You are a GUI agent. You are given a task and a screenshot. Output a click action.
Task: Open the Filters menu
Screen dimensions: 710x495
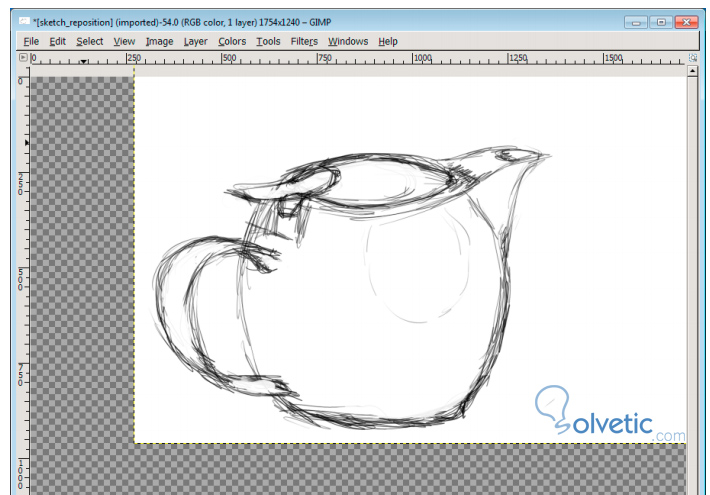(x=304, y=41)
